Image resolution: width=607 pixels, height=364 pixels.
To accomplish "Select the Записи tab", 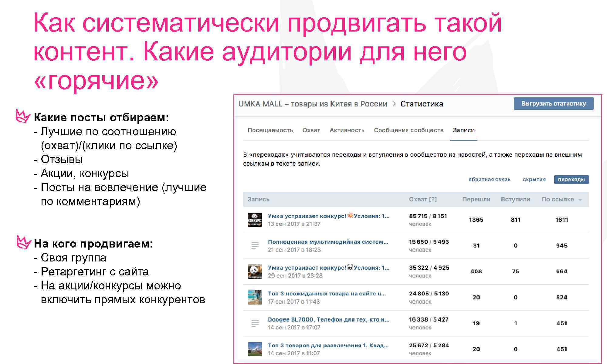I will coord(463,130).
